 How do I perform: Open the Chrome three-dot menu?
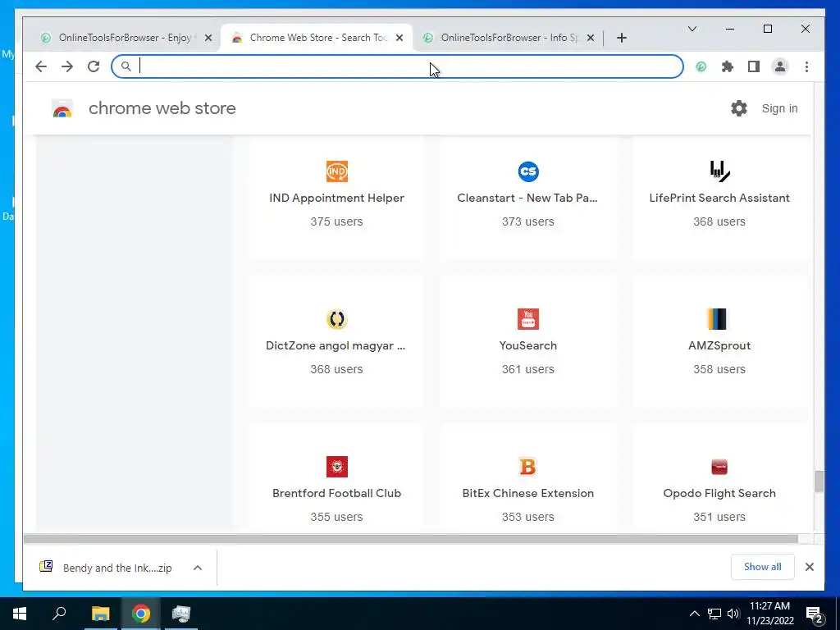[x=806, y=66]
